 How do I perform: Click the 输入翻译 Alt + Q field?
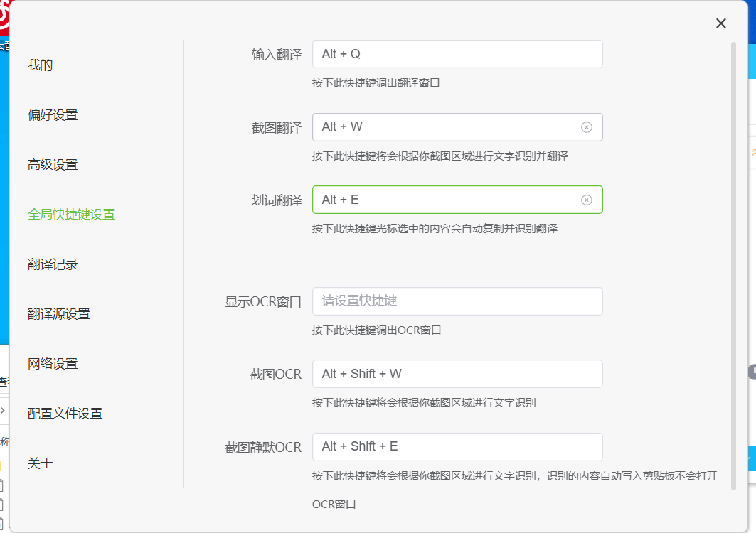coord(457,54)
